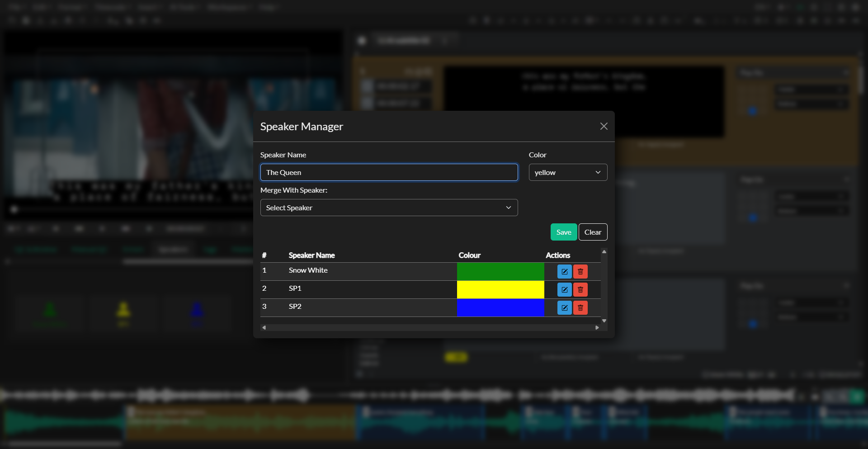This screenshot has height=449, width=868.
Task: Edit the SP2 speaker entry
Action: tap(564, 307)
